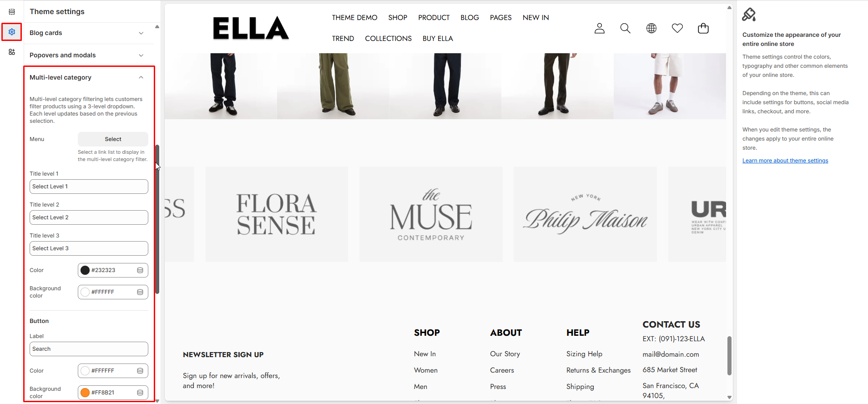Connect dynamic source for #232323 color
Screen dimensions: 868x404
tap(140, 270)
